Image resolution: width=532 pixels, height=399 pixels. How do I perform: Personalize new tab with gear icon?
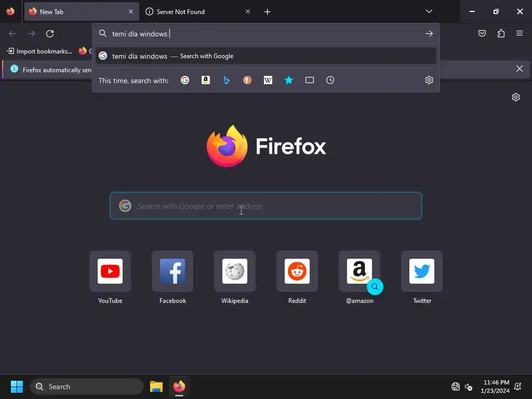516,97
